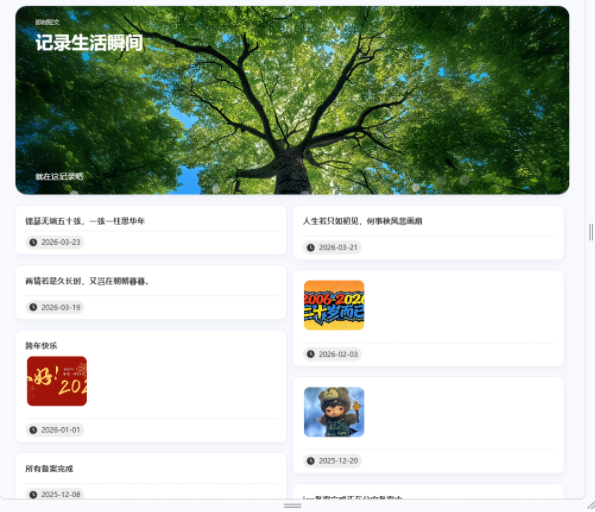This screenshot has height=512, width=595.
Task: Click the post title 锦瑟无端五十弦，一弦一柱思华年
Action: [85, 221]
